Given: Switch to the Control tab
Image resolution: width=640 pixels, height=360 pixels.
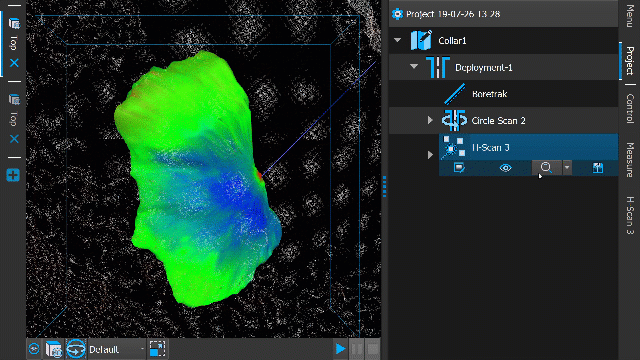Looking at the screenshot, I should pyautogui.click(x=630, y=108).
